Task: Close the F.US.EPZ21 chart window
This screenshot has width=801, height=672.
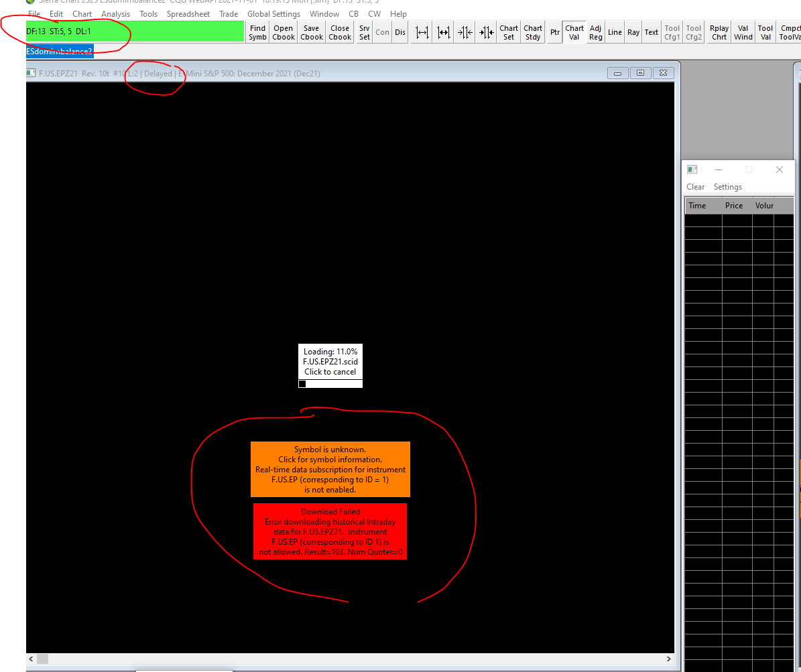Action: pyautogui.click(x=663, y=73)
